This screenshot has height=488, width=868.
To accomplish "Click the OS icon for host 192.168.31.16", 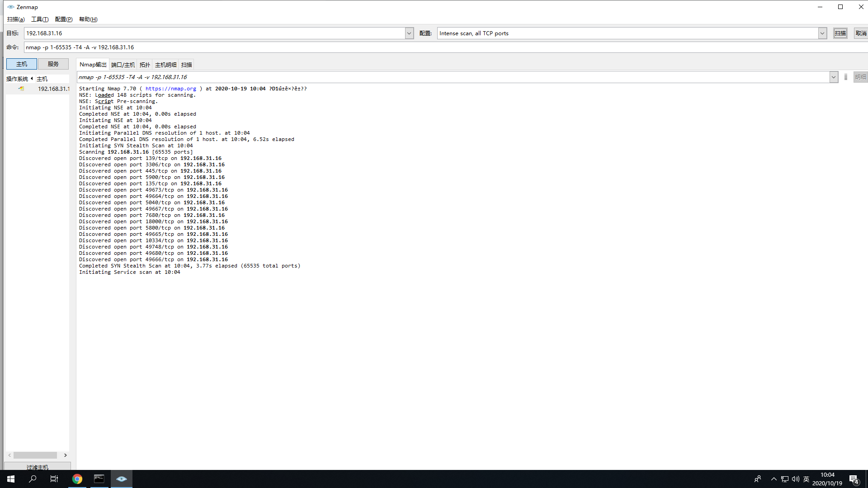I will pos(21,89).
